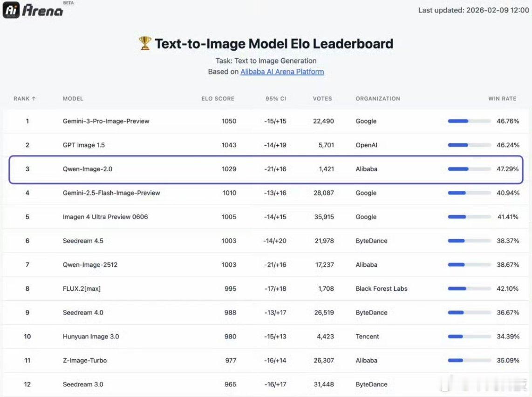Sort by the WIN RATE column header
532x397 pixels.
(x=502, y=99)
